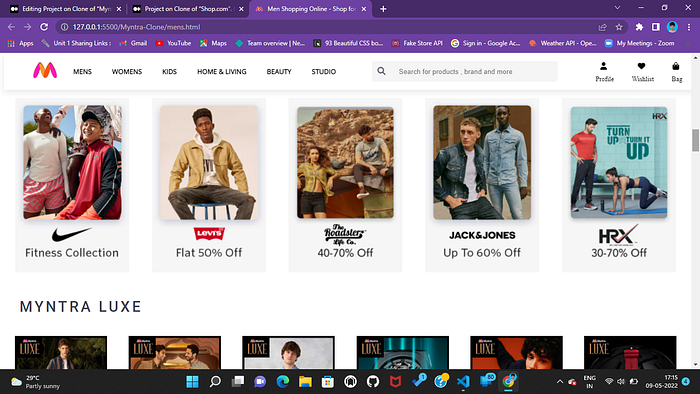The width and height of the screenshot is (700, 394).
Task: Click the page vertical scrollbar thumb
Action: pyautogui.click(x=695, y=141)
